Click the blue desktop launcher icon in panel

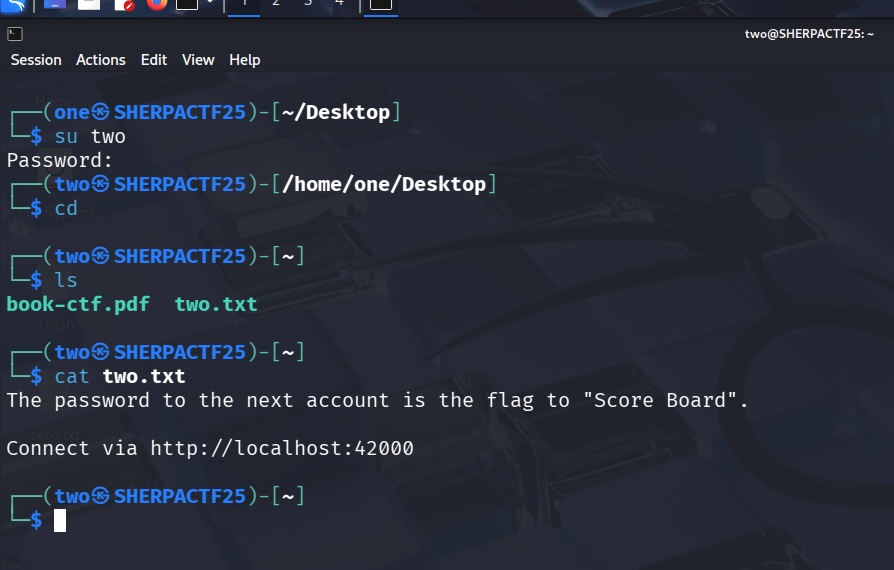point(56,4)
